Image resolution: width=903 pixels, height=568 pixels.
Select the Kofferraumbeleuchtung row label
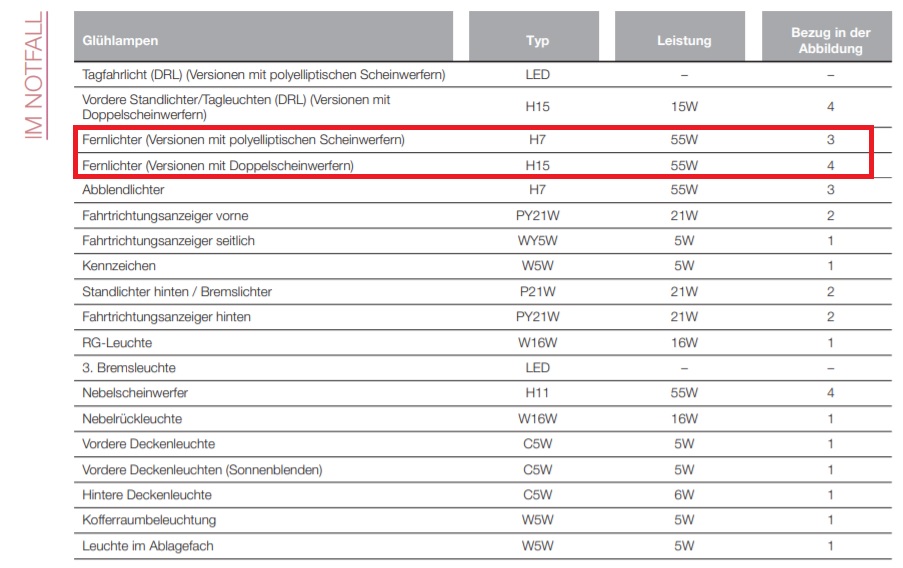(x=149, y=520)
